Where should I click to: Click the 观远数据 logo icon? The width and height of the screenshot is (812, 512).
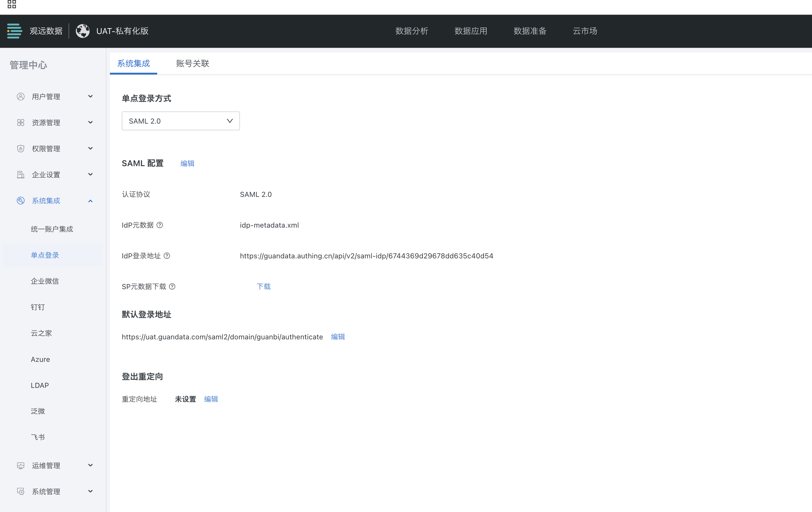coord(14,31)
